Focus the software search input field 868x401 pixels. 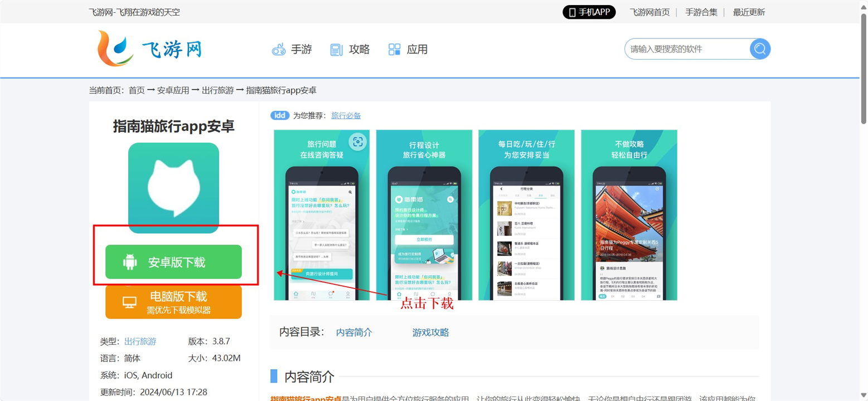687,49
